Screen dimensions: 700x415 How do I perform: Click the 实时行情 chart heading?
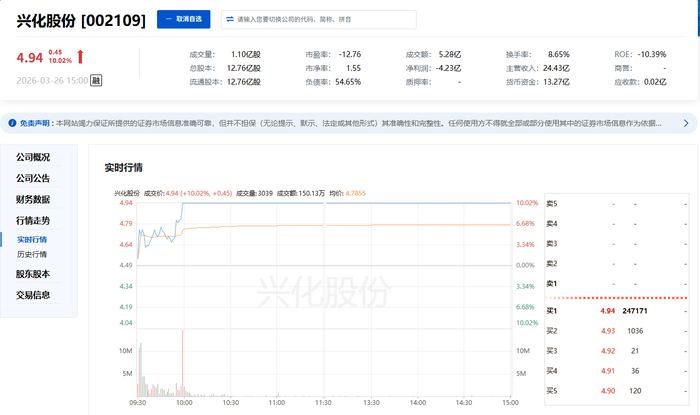pos(124,168)
